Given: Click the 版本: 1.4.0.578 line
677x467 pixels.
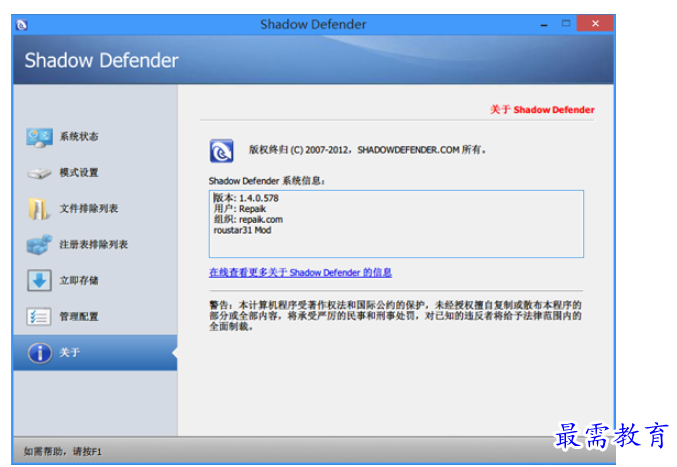Looking at the screenshot, I should (246, 198).
